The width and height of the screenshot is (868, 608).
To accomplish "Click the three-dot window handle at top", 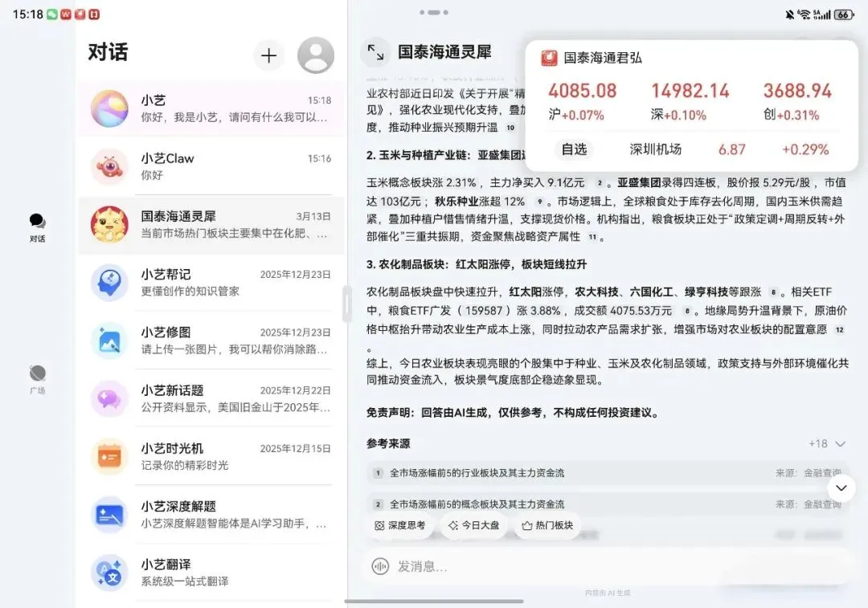I will pos(434,12).
